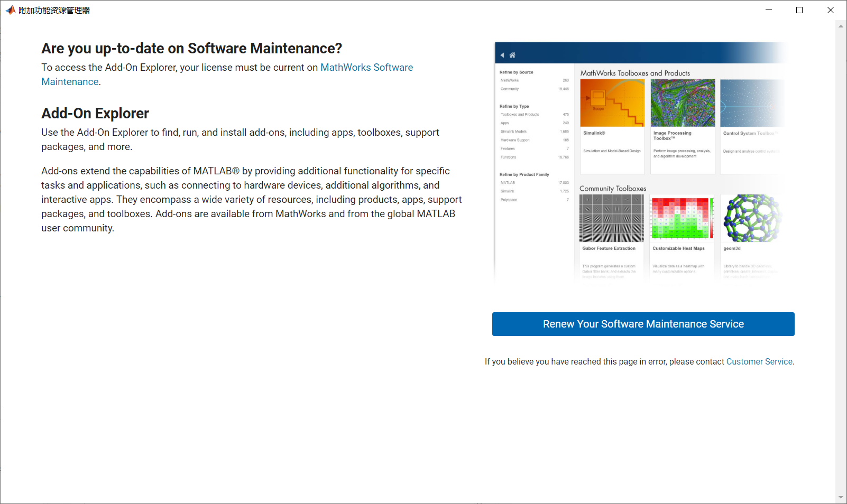Click the 'Add-On Explorer' heading
Viewport: 847px width, 504px height.
(95, 114)
